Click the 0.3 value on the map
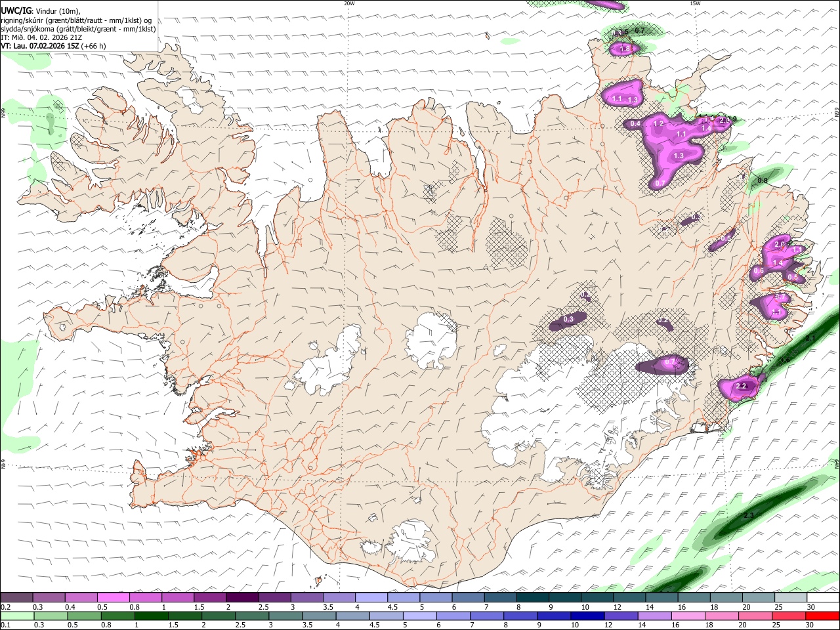This screenshot has height=630, width=840. coord(569,319)
